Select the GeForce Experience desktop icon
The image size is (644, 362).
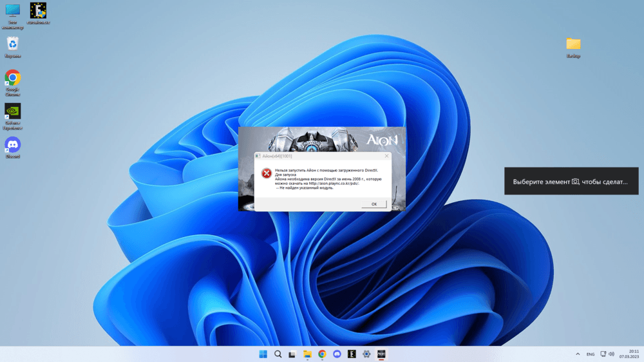click(12, 112)
